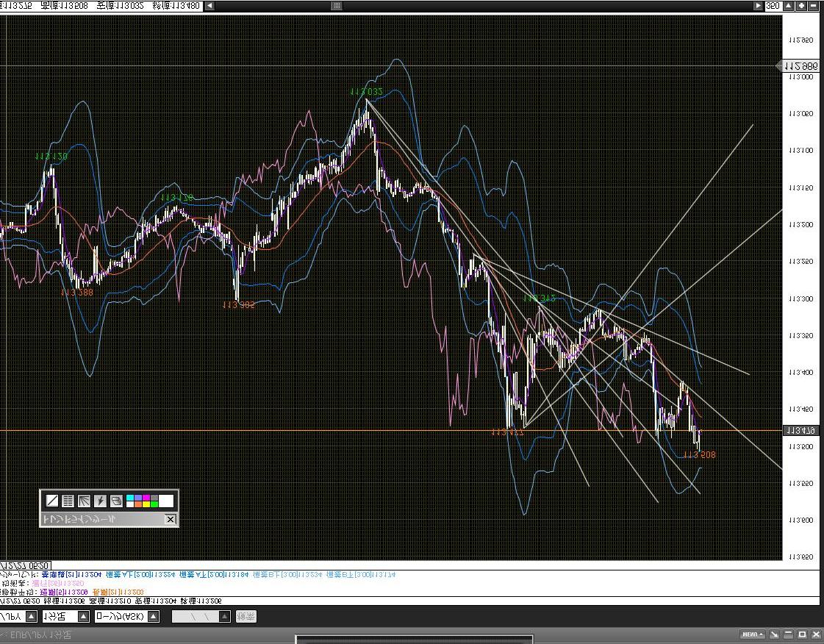The width and height of the screenshot is (824, 644).
Task: Open the candle (ASK) rate type dropdown
Action: point(153,617)
